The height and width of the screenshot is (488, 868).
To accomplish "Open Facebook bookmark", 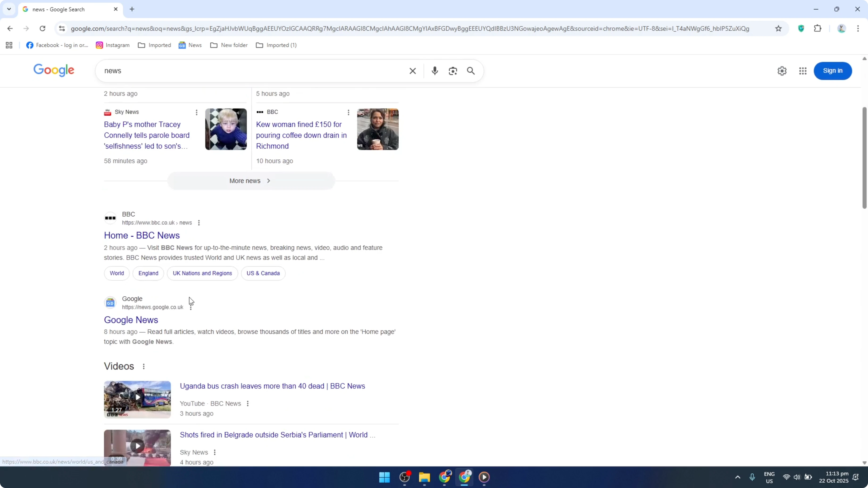I will (x=57, y=45).
